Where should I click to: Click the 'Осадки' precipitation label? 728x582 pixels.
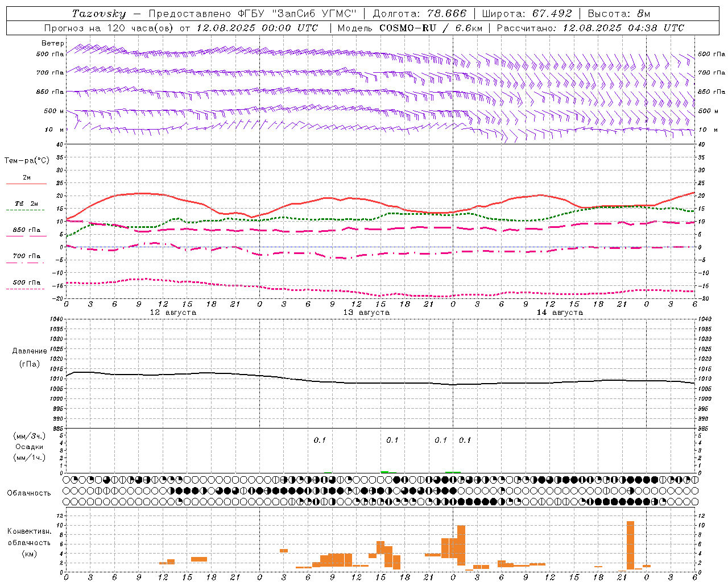tap(30, 447)
